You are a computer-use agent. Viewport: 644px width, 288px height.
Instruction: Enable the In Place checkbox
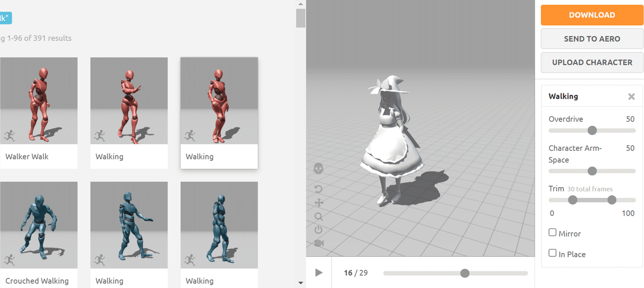(x=552, y=253)
